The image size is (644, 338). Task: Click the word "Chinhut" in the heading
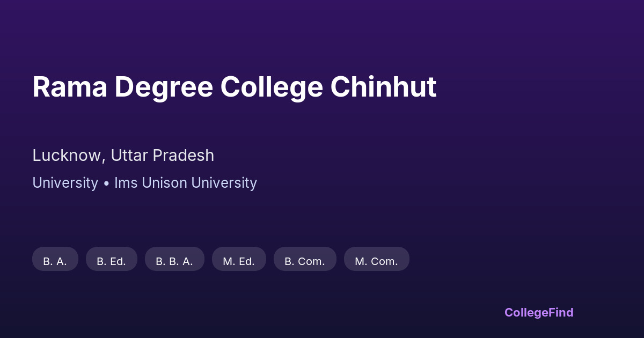click(x=383, y=87)
